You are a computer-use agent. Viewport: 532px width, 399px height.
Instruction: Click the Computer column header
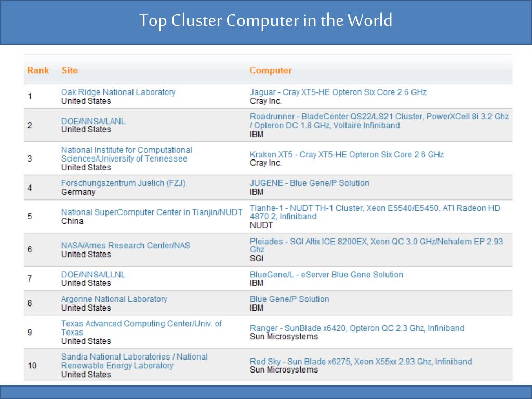pos(270,70)
